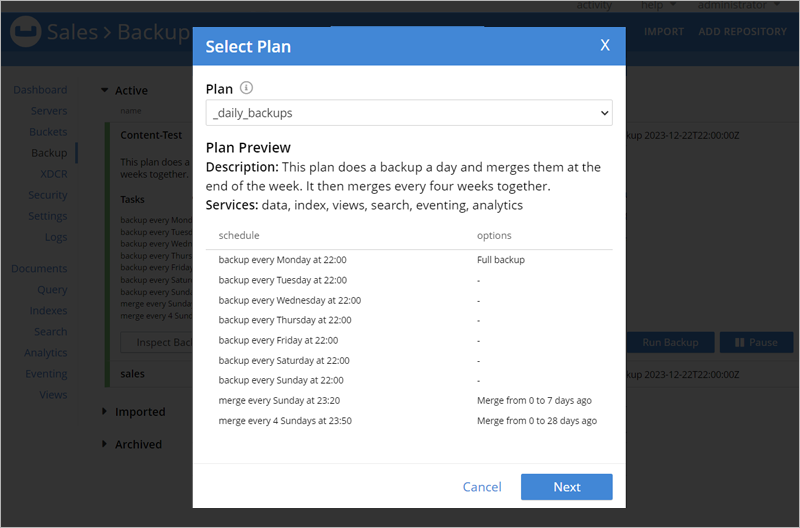800x528 pixels.
Task: Open Settings in the sidebar
Action: (47, 216)
